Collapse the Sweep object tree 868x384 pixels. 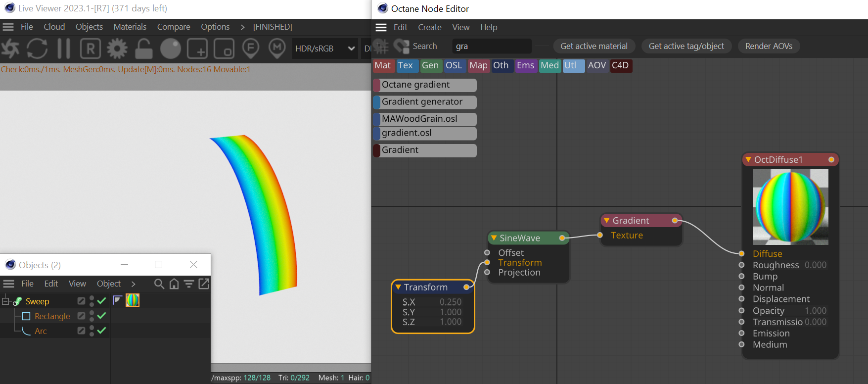5,301
